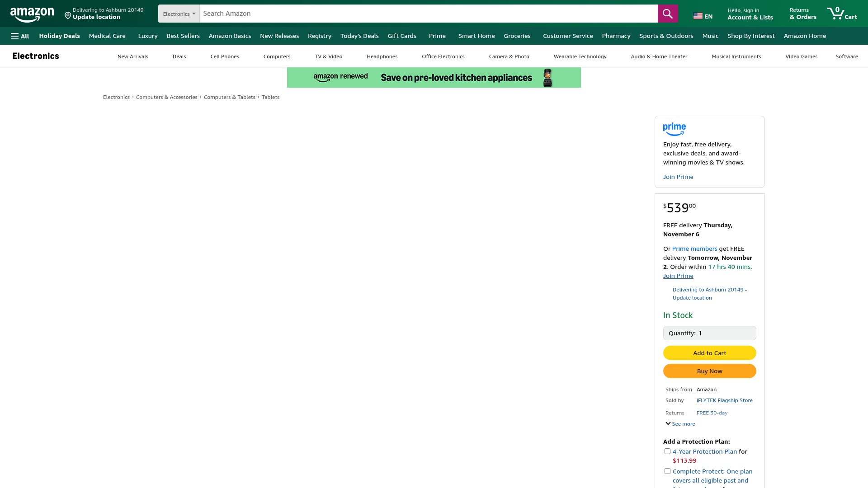The width and height of the screenshot is (868, 488).
Task: Click Today's Deals
Action: [x=359, y=36]
